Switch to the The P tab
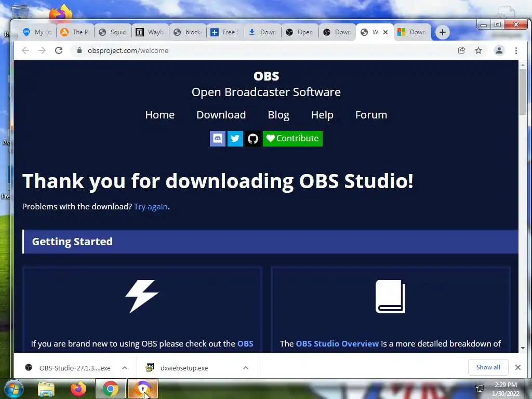 (x=75, y=32)
